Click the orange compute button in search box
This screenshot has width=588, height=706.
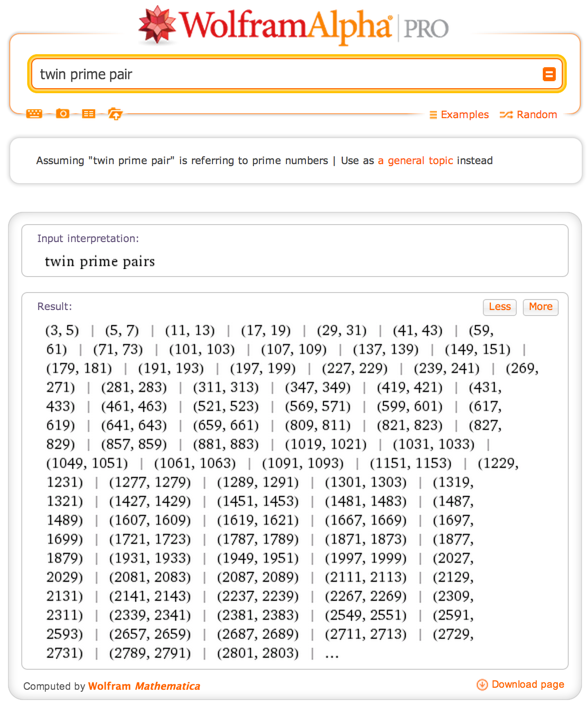549,74
